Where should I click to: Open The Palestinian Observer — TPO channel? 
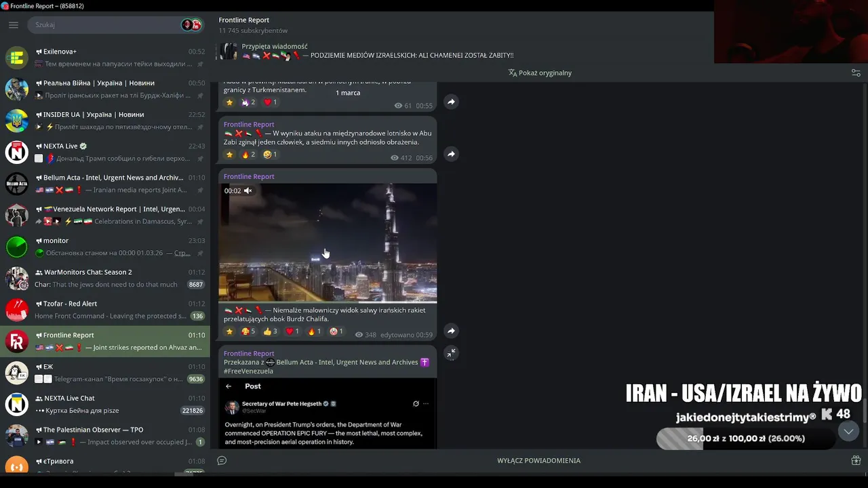click(x=105, y=436)
